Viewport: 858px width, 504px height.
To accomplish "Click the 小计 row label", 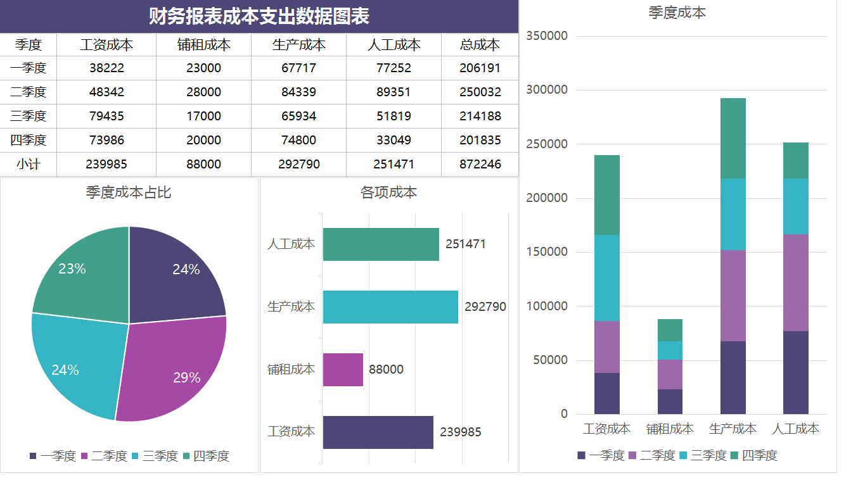I will click(29, 165).
